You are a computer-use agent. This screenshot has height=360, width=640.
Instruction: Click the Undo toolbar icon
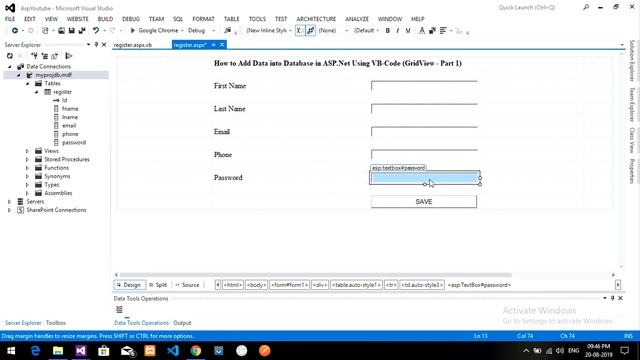point(96,31)
